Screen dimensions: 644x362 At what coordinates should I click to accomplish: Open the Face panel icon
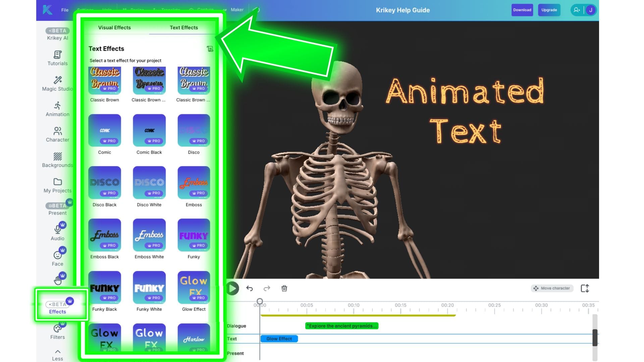point(57,255)
